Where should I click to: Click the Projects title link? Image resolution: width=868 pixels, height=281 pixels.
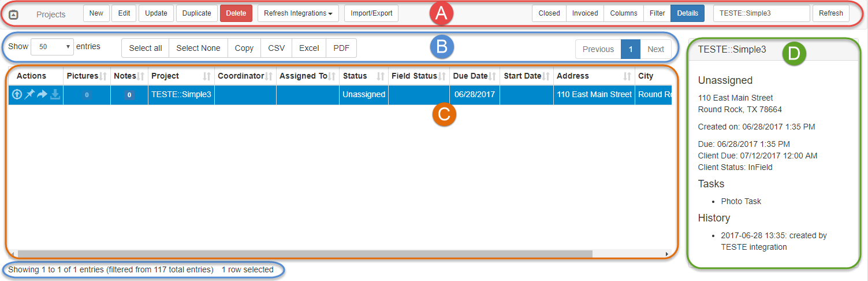tap(51, 14)
